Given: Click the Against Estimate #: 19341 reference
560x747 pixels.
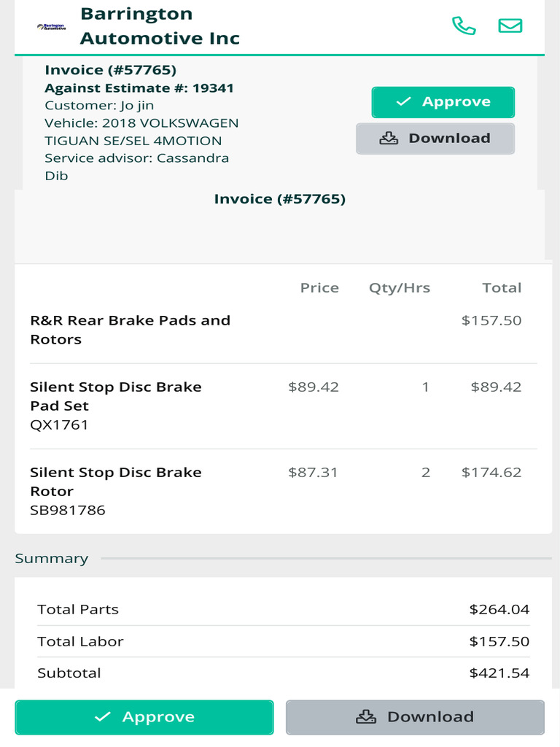Looking at the screenshot, I should 139,88.
